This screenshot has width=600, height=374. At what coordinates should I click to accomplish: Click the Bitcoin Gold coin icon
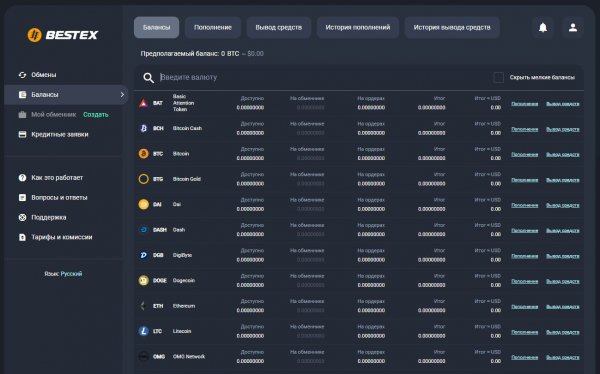(x=143, y=179)
